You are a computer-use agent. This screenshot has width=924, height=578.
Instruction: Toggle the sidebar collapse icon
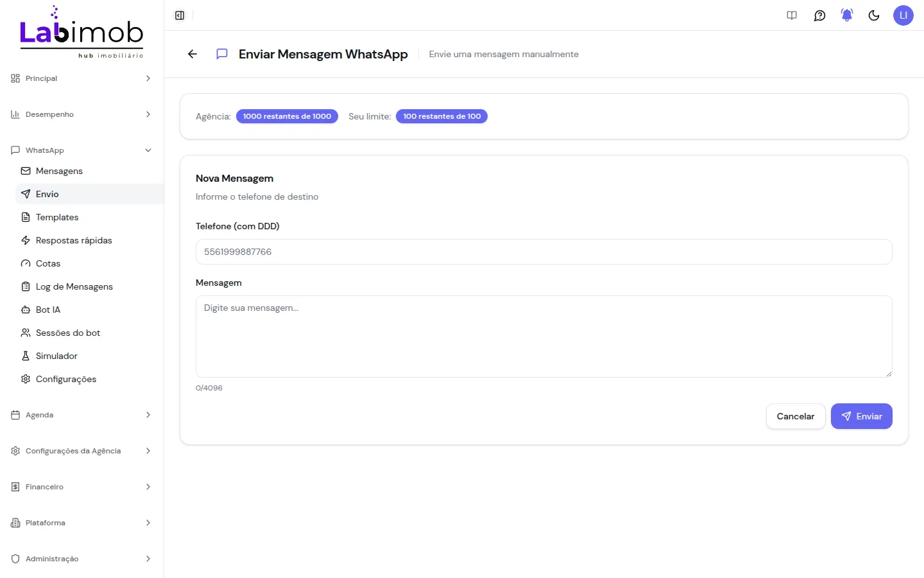click(180, 15)
